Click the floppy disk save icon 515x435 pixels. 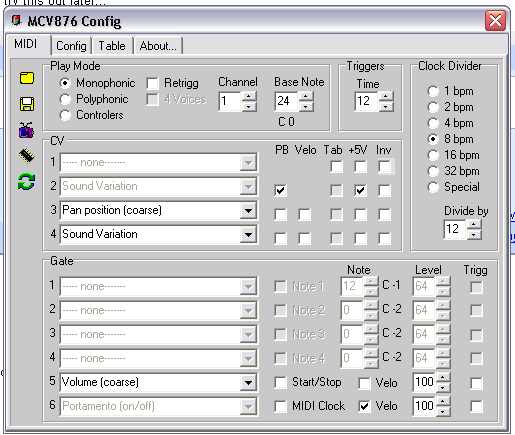(x=27, y=104)
